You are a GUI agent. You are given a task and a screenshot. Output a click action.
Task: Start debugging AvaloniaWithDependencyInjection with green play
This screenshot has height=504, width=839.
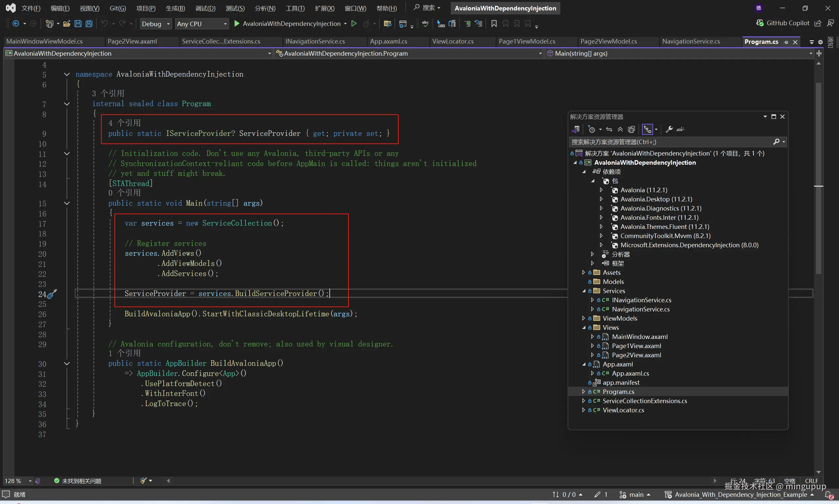click(x=237, y=24)
